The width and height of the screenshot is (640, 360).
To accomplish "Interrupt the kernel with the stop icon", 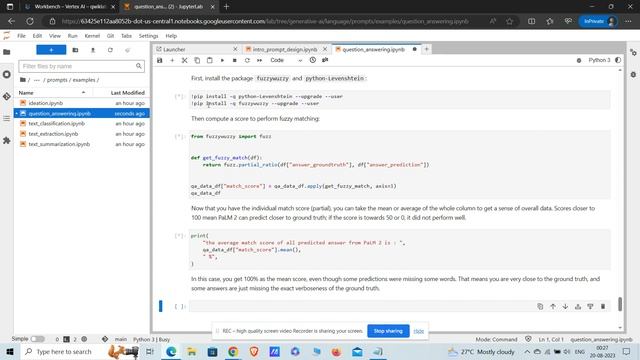I will [x=235, y=60].
